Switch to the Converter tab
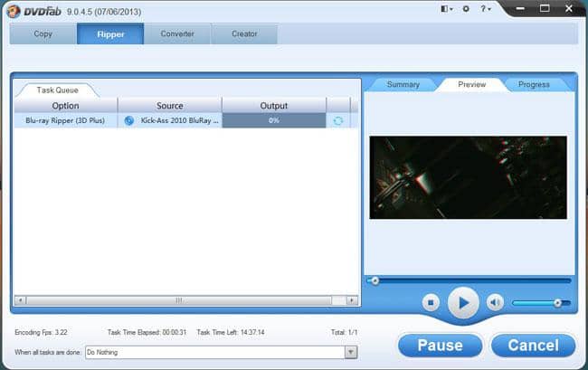The width and height of the screenshot is (588, 370). click(x=177, y=33)
